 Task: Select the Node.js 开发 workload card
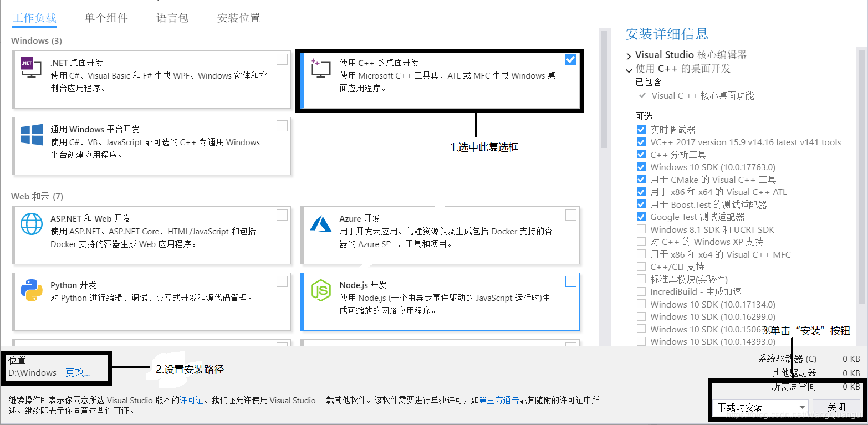tap(439, 301)
